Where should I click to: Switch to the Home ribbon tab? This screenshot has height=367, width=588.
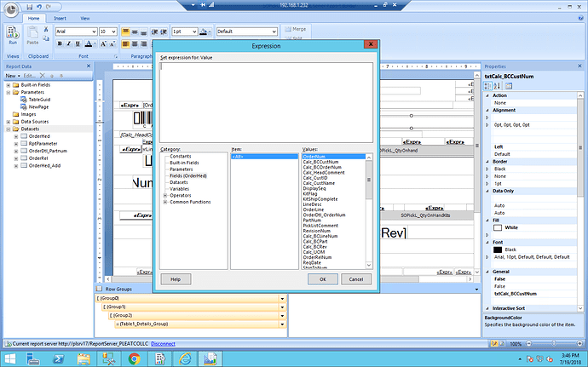point(33,19)
